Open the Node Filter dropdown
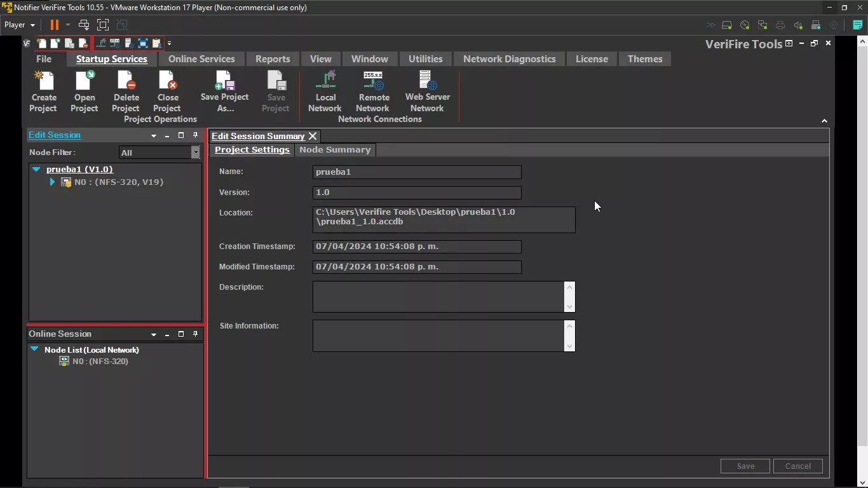The image size is (868, 488). (x=196, y=152)
